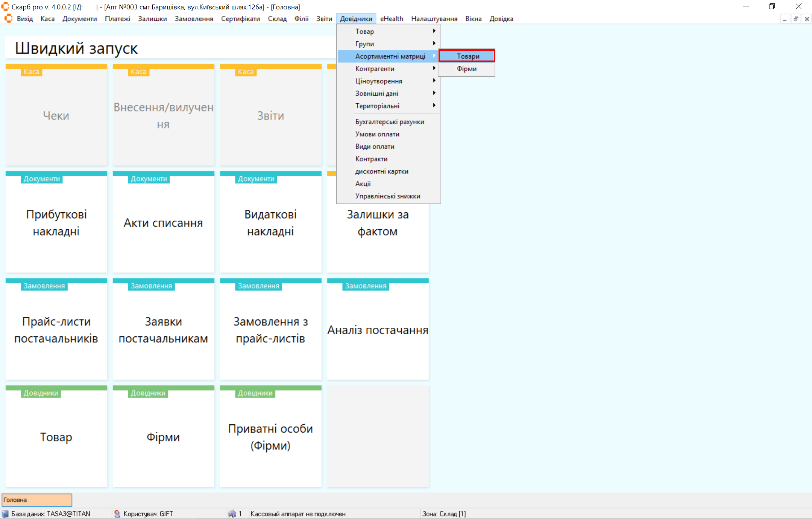Screen dimensions: 812x519
Task: Launch the Приватні особи (Фірми) tile
Action: (270, 437)
